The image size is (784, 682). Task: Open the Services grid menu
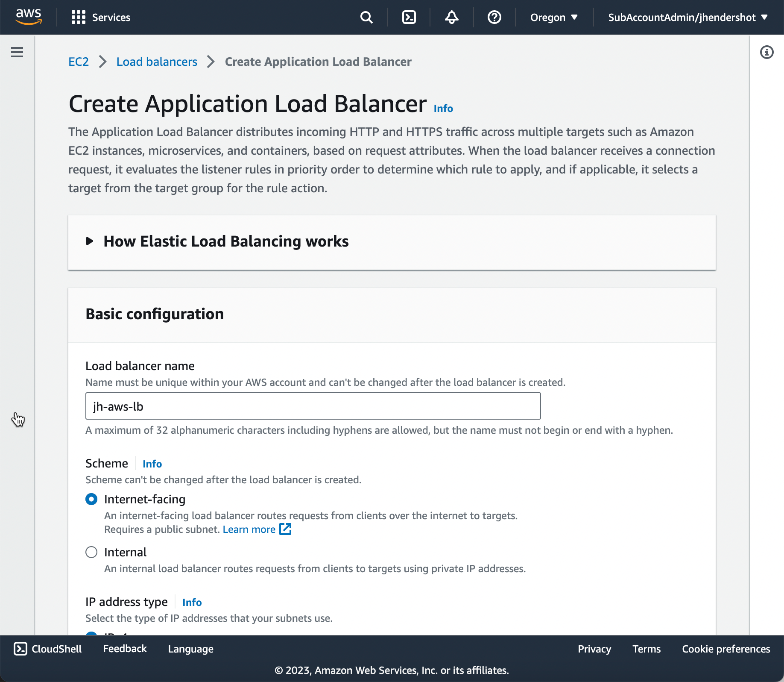point(101,18)
